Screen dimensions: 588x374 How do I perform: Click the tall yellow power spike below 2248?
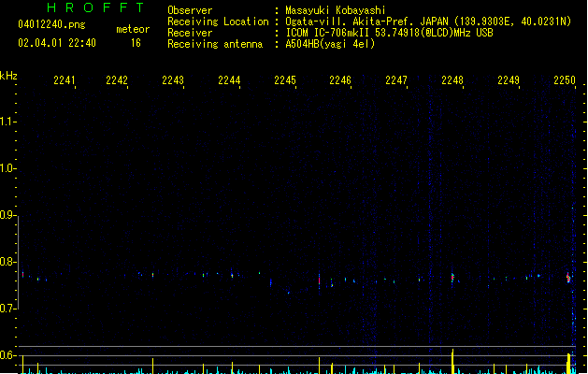click(452, 361)
